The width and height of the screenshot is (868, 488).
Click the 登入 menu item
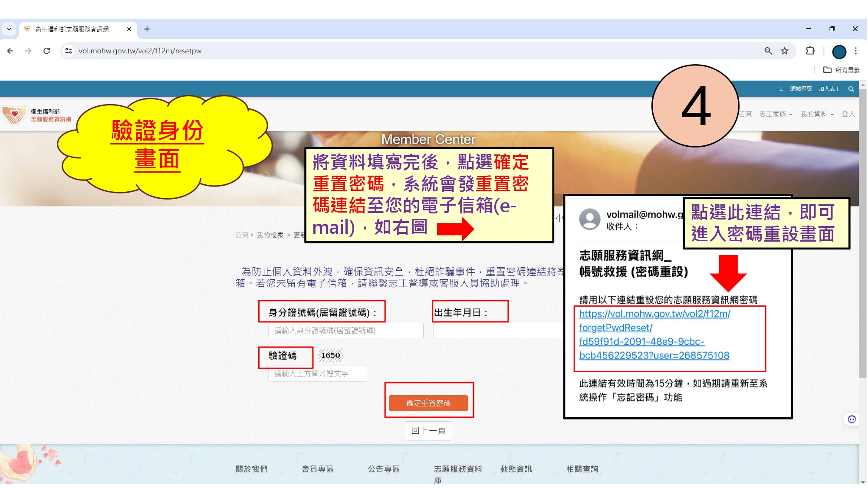coord(848,114)
